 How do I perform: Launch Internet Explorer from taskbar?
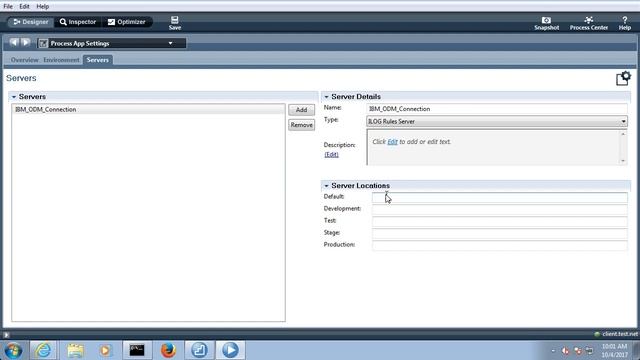pos(43,350)
